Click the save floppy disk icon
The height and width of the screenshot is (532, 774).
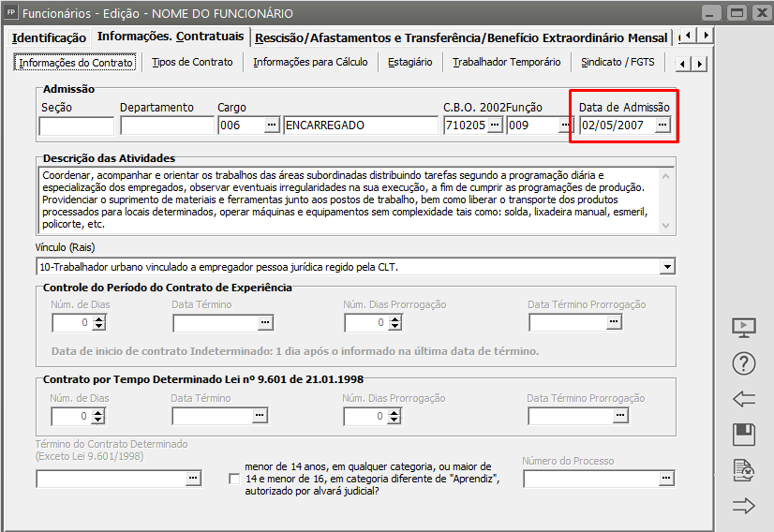744,435
